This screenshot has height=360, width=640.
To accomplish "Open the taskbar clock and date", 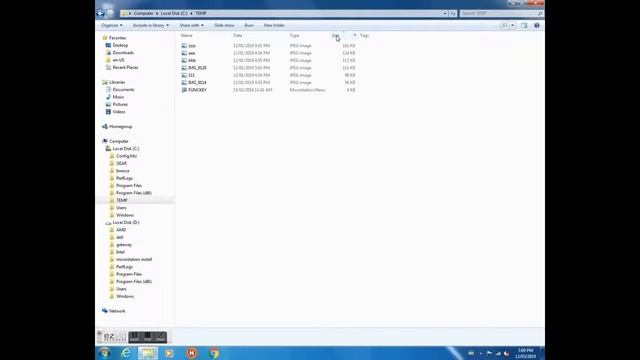I will pyautogui.click(x=525, y=353).
